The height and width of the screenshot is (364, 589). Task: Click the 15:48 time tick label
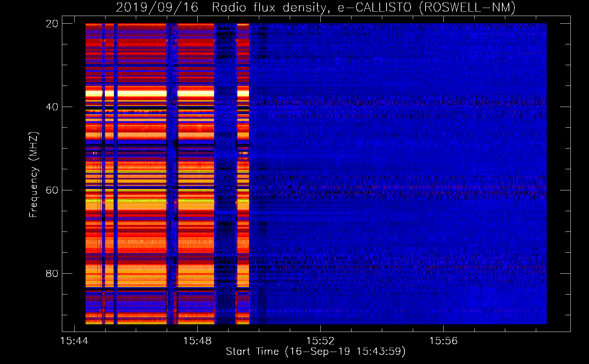[197, 341]
